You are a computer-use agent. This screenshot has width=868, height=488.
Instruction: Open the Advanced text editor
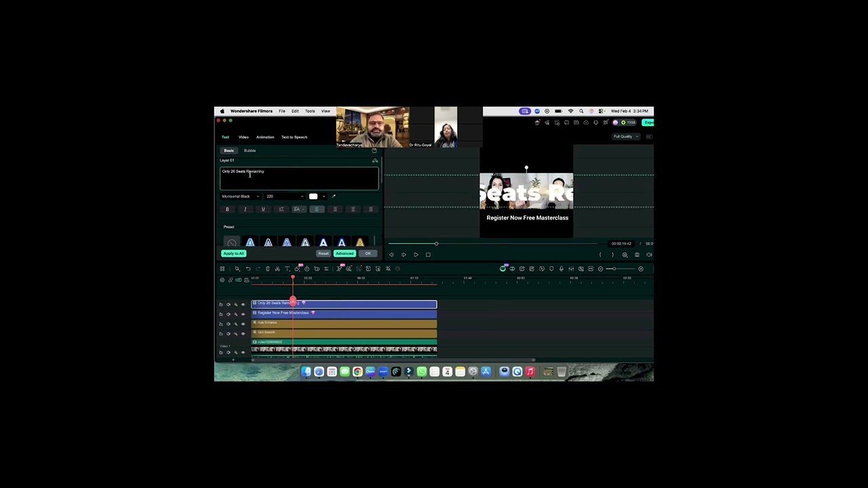point(344,253)
